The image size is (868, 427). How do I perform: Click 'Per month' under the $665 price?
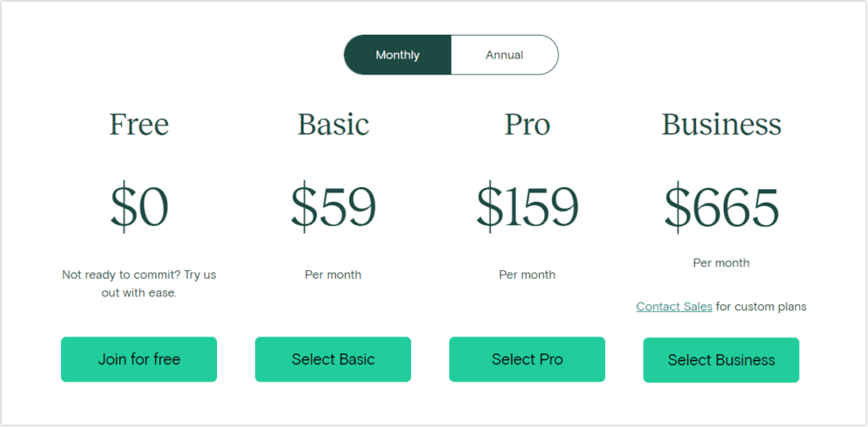coord(721,263)
